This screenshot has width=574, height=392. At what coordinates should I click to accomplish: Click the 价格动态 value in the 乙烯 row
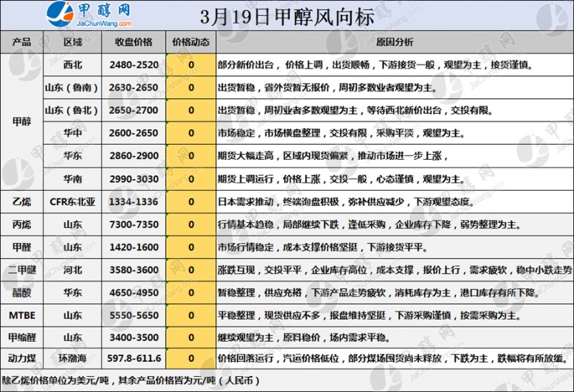pyautogui.click(x=191, y=201)
